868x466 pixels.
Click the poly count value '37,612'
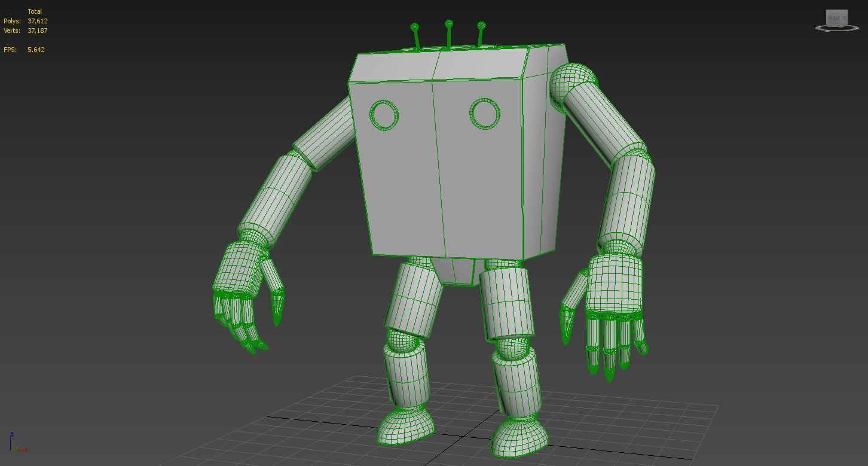click(x=38, y=21)
